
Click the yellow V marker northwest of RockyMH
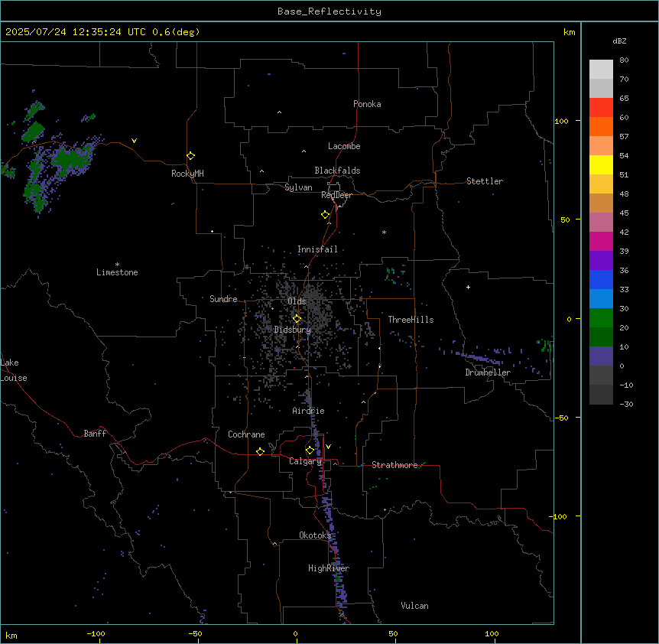[134, 141]
